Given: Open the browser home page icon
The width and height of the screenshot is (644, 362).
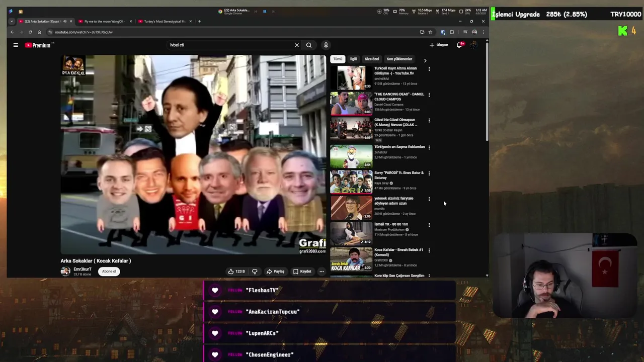Looking at the screenshot, I should tap(39, 32).
